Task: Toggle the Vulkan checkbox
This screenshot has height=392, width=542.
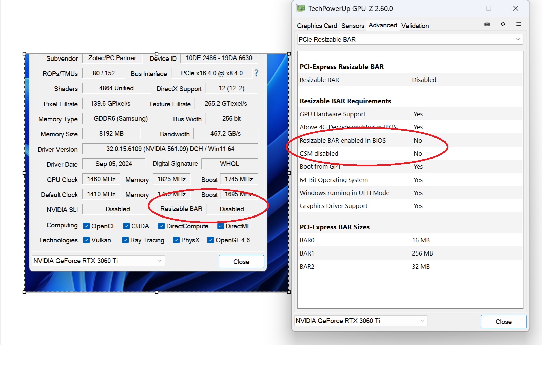Action: click(86, 240)
